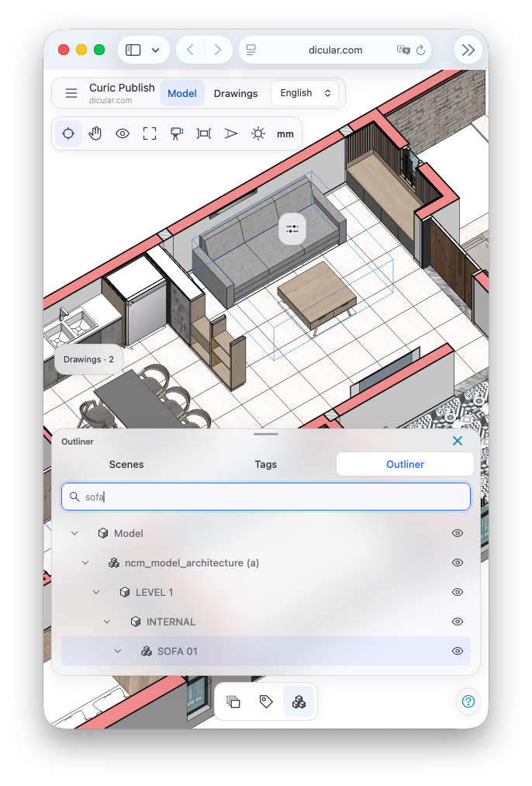
Task: Reload the page
Action: coord(421,50)
